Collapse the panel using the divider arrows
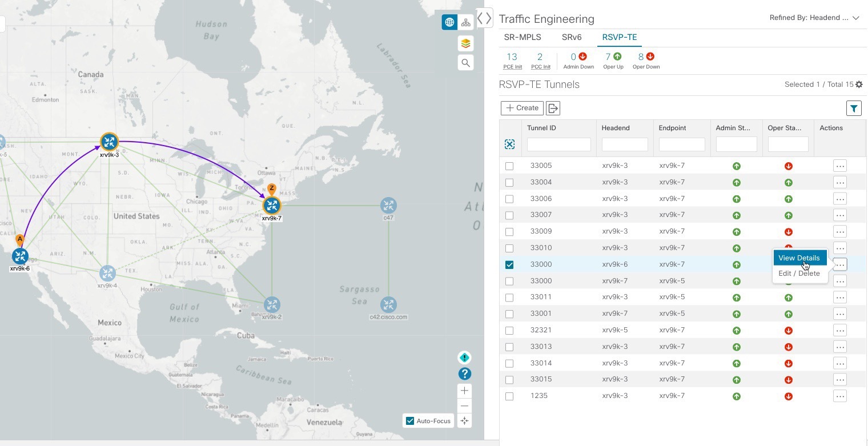The width and height of the screenshot is (868, 446). point(484,18)
